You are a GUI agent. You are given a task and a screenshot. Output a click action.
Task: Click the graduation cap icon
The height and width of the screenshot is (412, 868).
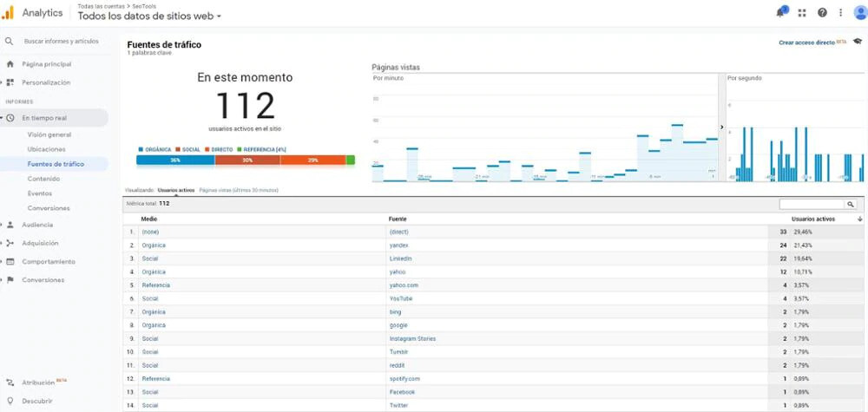(857, 42)
